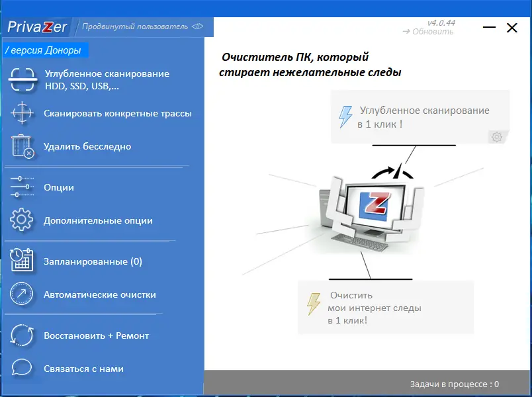Open the "версия Доноры" version button
Screen dimensions: 532x397
45,50
